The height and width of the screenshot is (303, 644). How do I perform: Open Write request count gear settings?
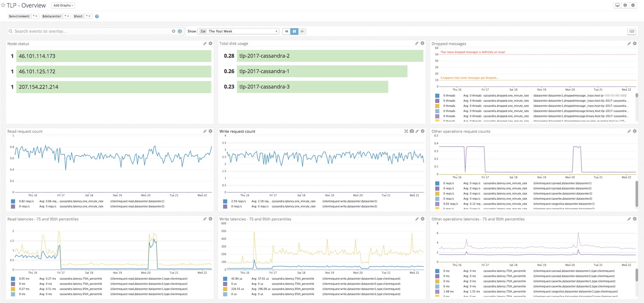pos(422,131)
